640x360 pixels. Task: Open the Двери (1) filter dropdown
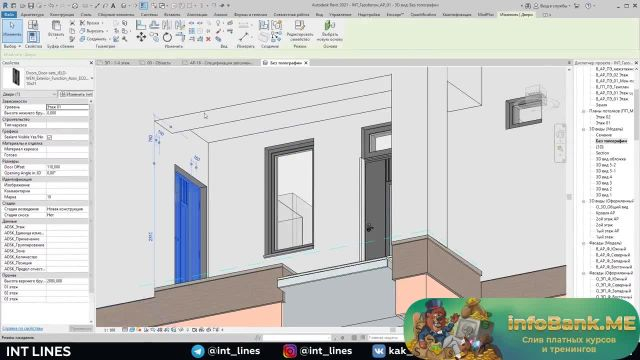tap(29, 94)
